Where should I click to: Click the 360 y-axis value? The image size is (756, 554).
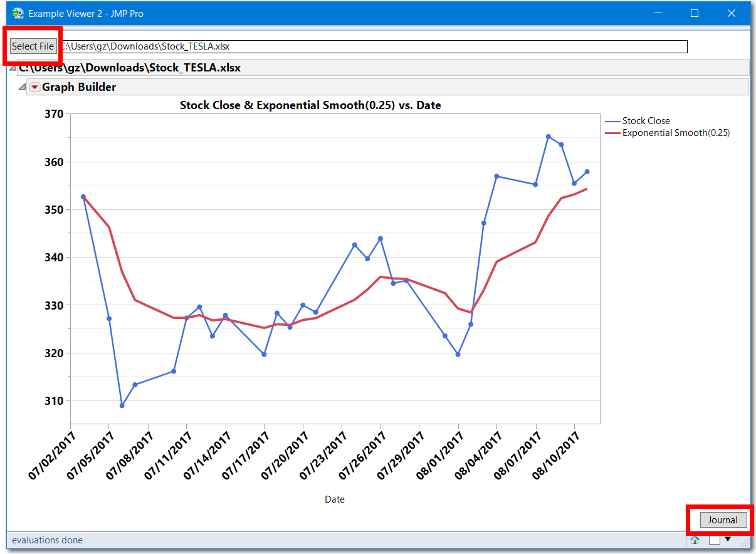[x=54, y=162]
